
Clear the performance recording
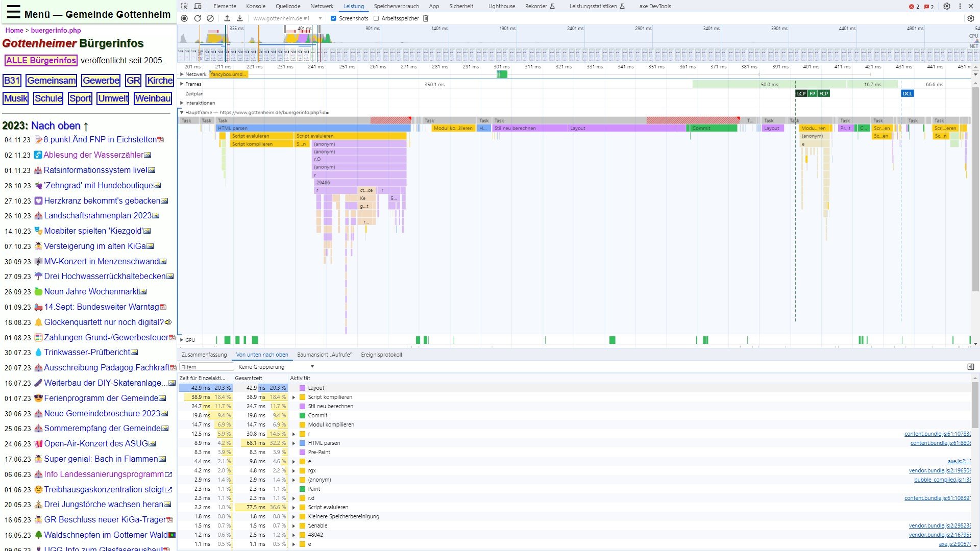click(x=210, y=18)
